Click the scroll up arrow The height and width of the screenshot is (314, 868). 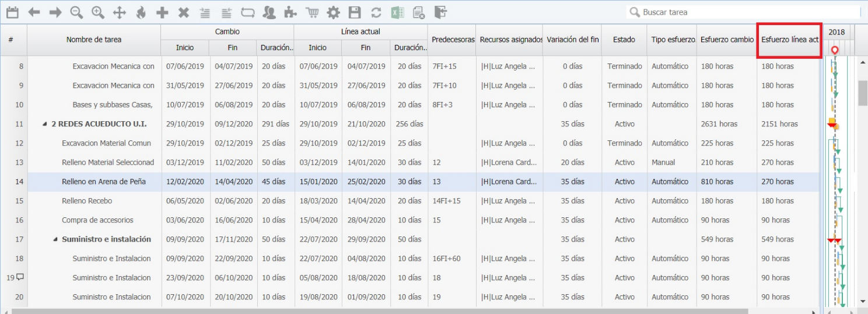(863, 62)
